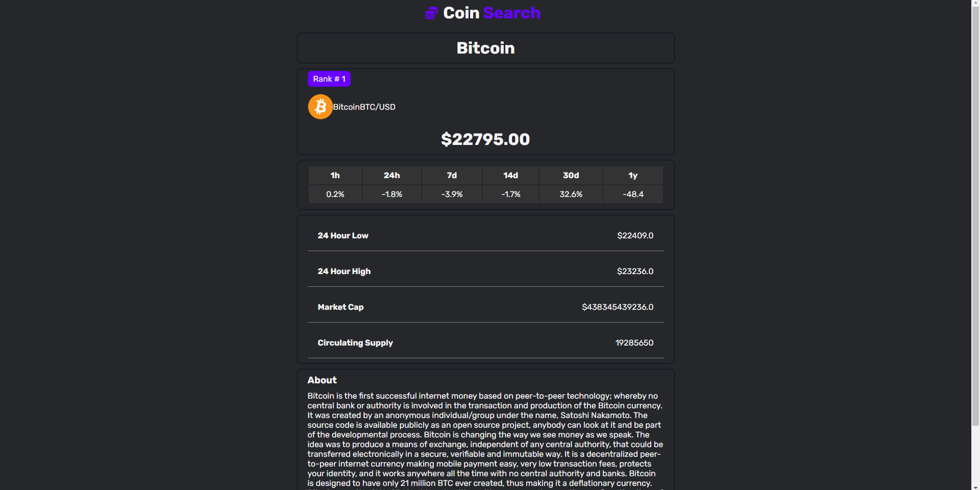Image resolution: width=980 pixels, height=490 pixels.
Task: Click the scrollbar up arrow
Action: click(x=975, y=2)
